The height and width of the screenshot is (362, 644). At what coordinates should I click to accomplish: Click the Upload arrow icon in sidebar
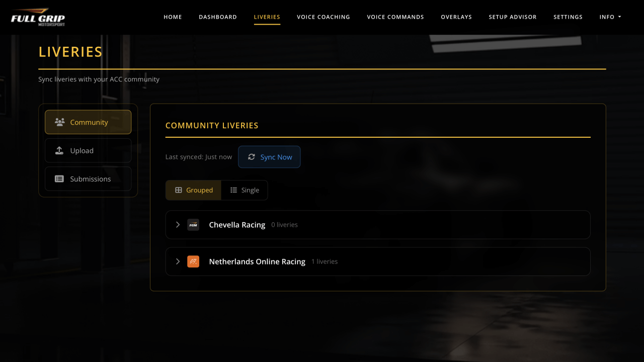click(x=59, y=150)
